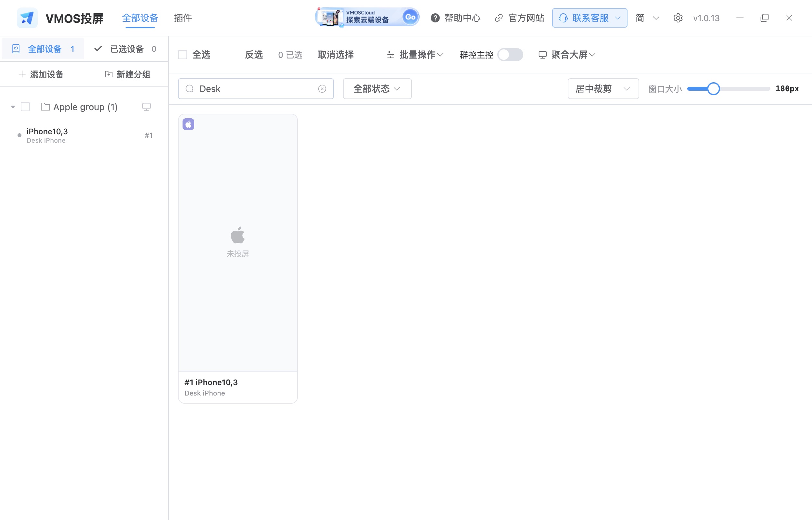
Task: Click the customer service headset icon
Action: pos(563,18)
